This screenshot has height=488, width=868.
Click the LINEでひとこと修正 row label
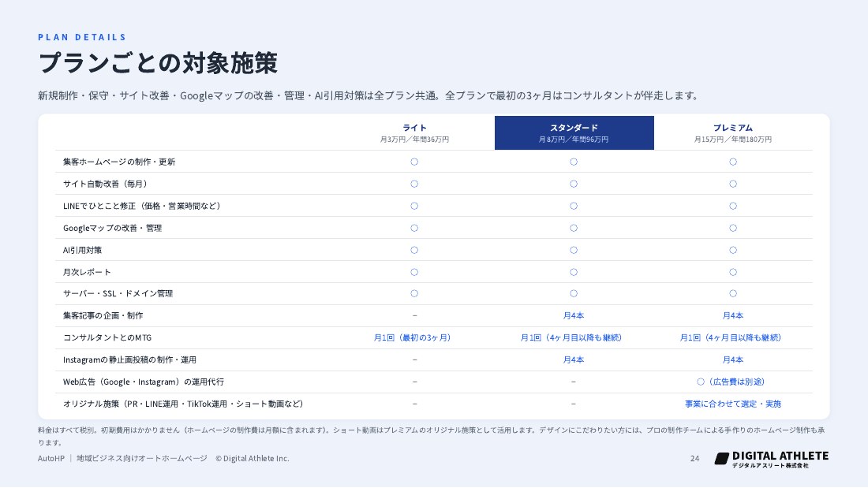144,206
